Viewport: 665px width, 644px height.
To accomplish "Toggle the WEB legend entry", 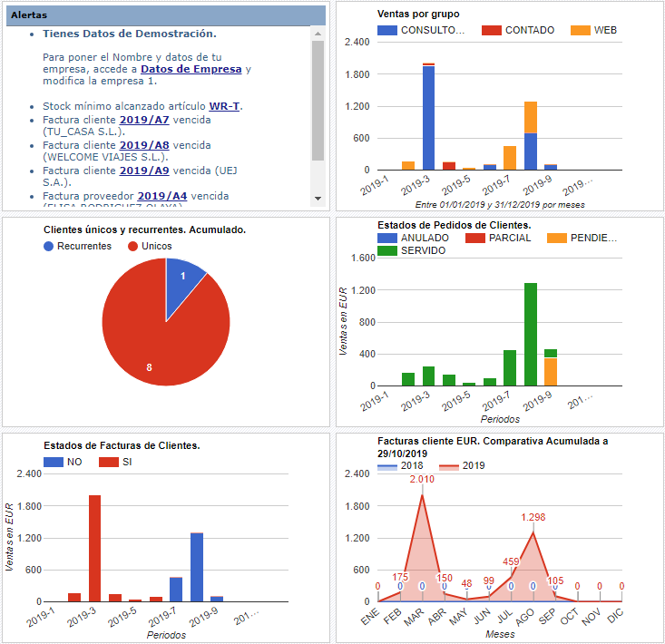I will (605, 30).
